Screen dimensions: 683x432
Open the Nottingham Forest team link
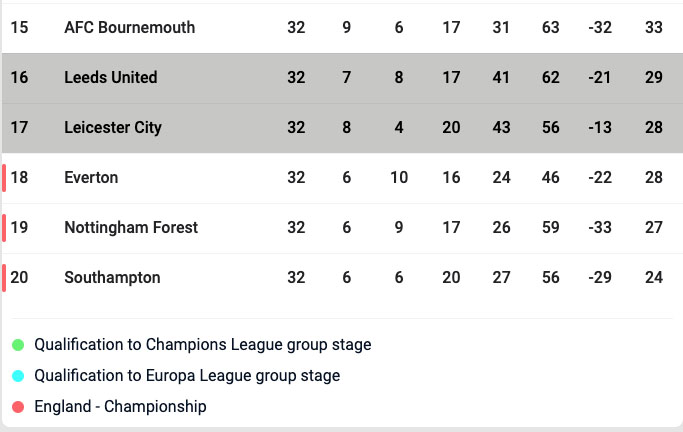click(131, 228)
